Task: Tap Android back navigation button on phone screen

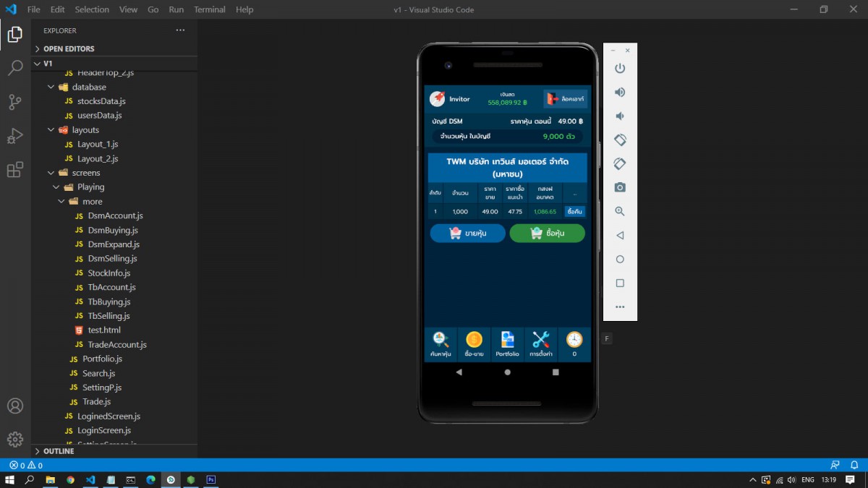Action: pyautogui.click(x=459, y=372)
